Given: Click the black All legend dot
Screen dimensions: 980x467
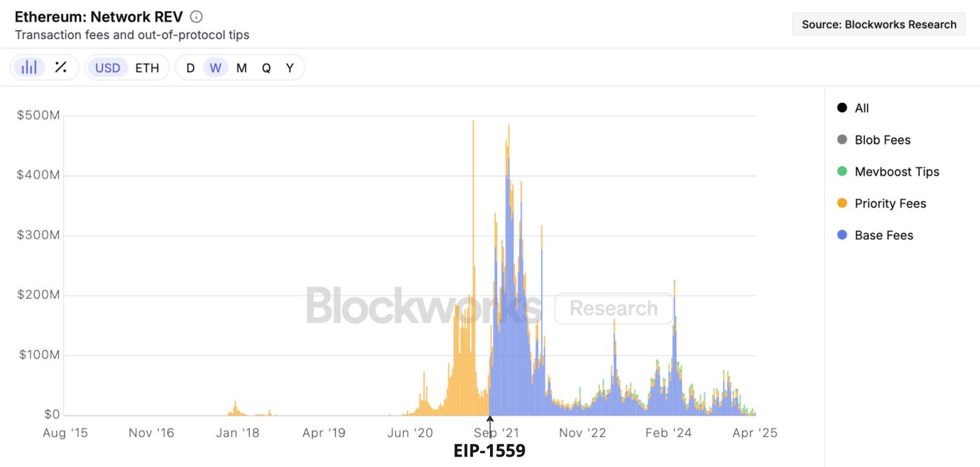Looking at the screenshot, I should 842,108.
